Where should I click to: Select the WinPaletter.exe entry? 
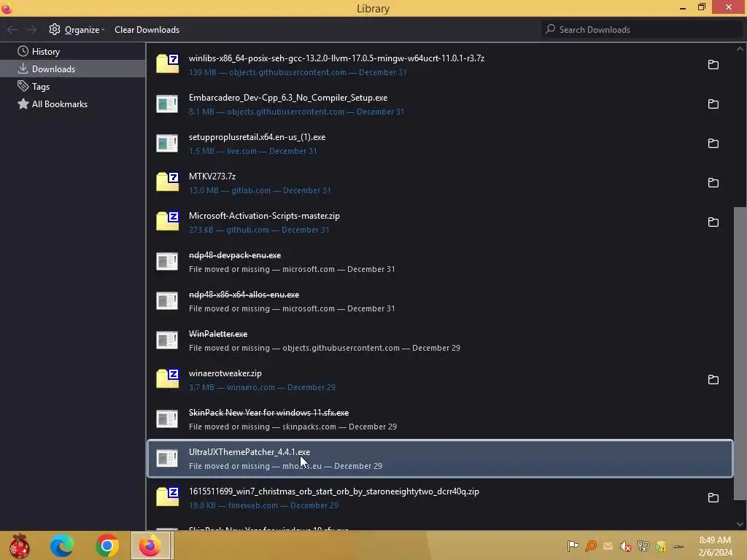[x=440, y=341]
